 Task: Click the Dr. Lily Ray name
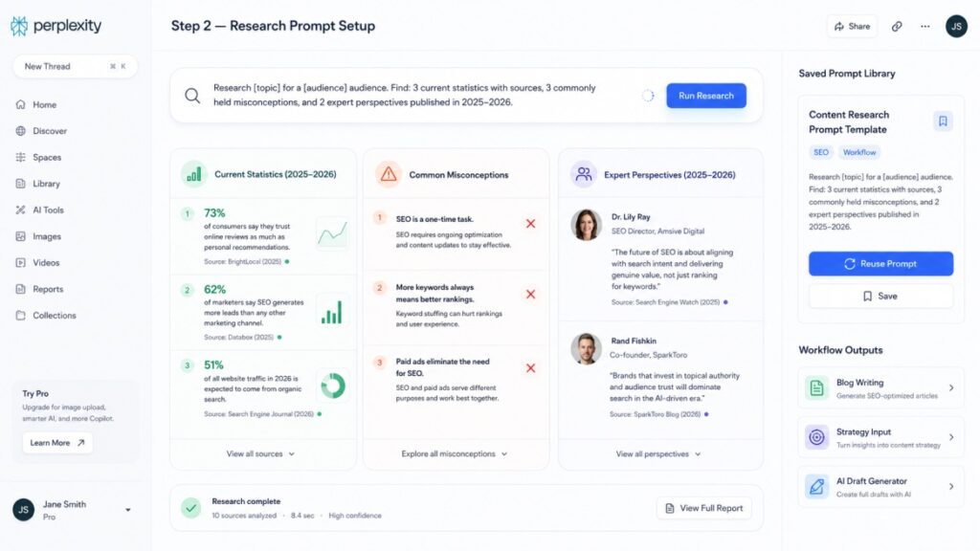631,217
